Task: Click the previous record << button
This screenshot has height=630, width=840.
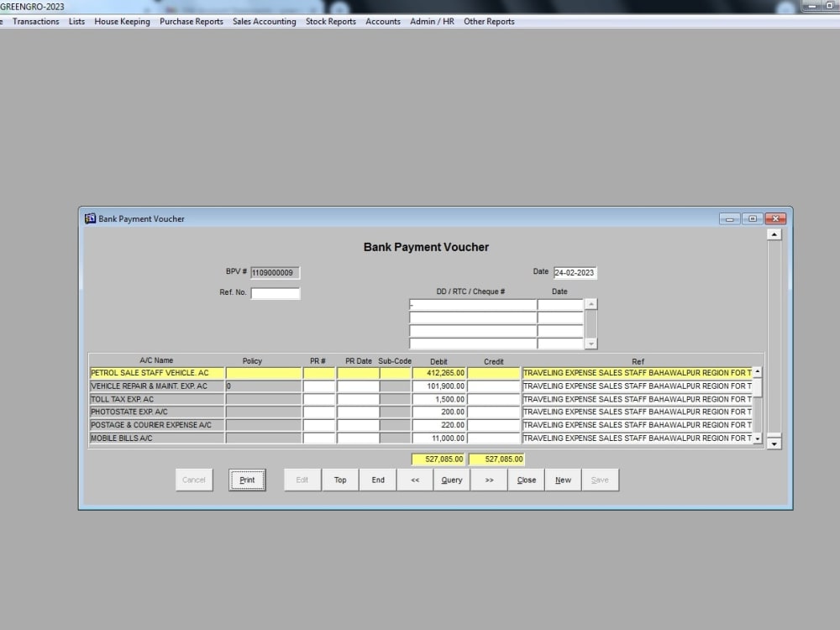Action: pyautogui.click(x=414, y=480)
